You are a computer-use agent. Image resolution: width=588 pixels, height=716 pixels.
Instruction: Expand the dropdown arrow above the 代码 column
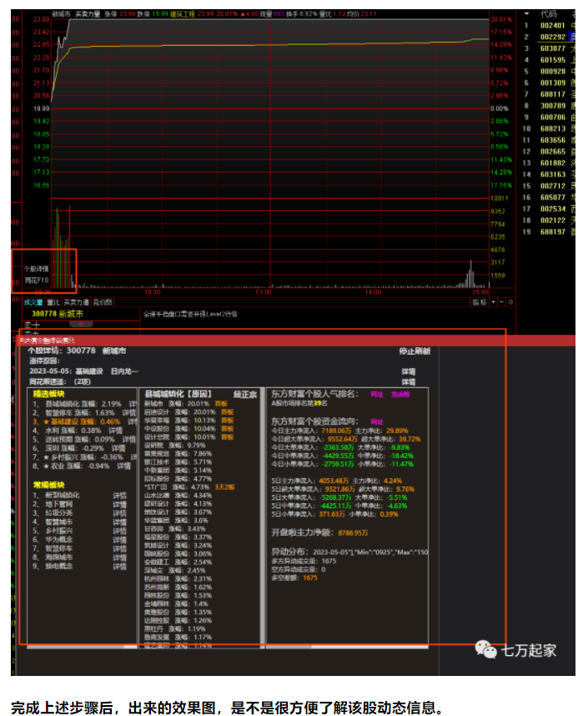pyautogui.click(x=526, y=13)
